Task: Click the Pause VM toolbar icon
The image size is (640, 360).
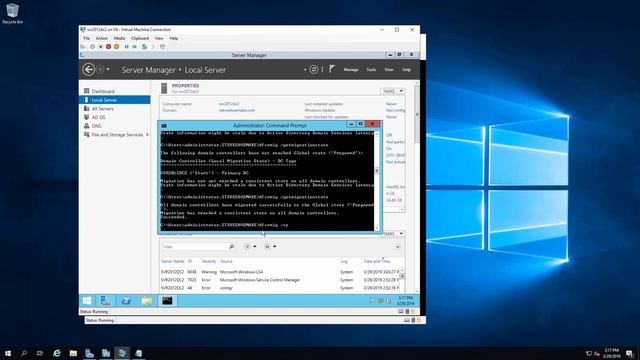Action: coord(127,47)
